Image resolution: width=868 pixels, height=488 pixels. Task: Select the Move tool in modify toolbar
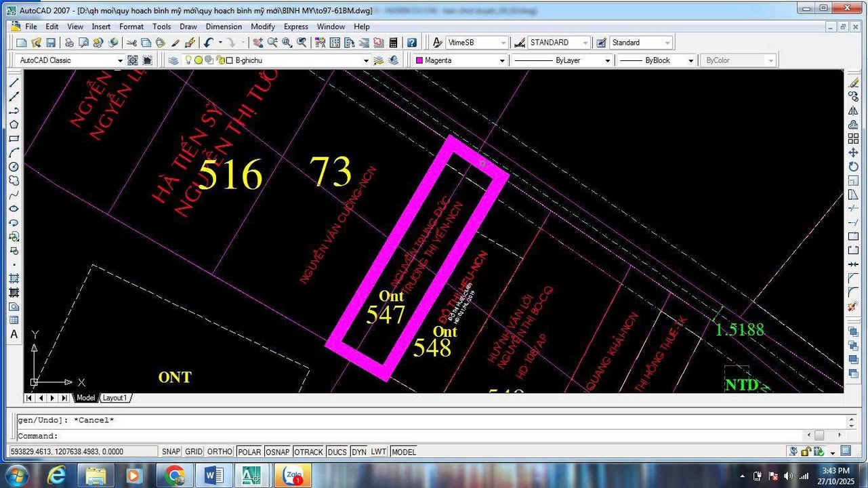pyautogui.click(x=853, y=152)
